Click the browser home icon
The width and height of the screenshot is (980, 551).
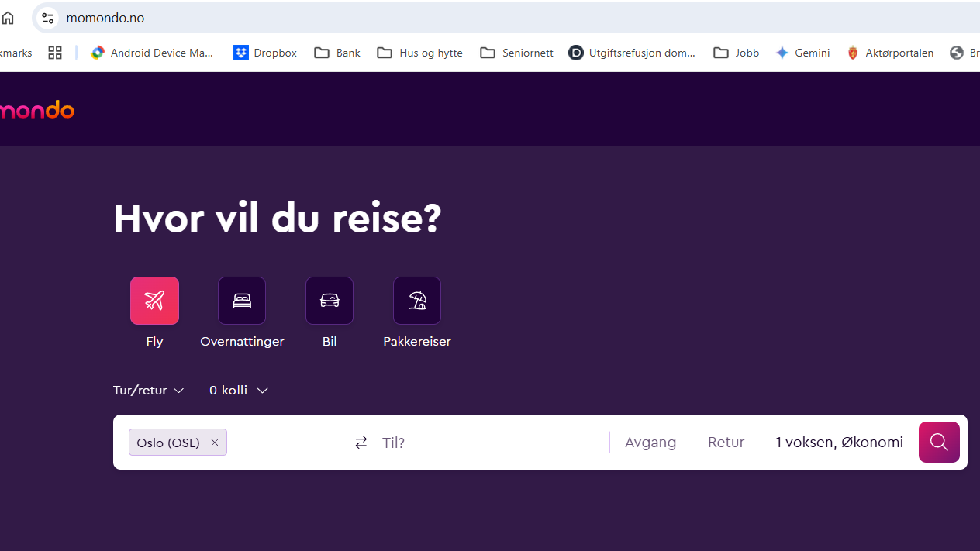click(x=7, y=17)
